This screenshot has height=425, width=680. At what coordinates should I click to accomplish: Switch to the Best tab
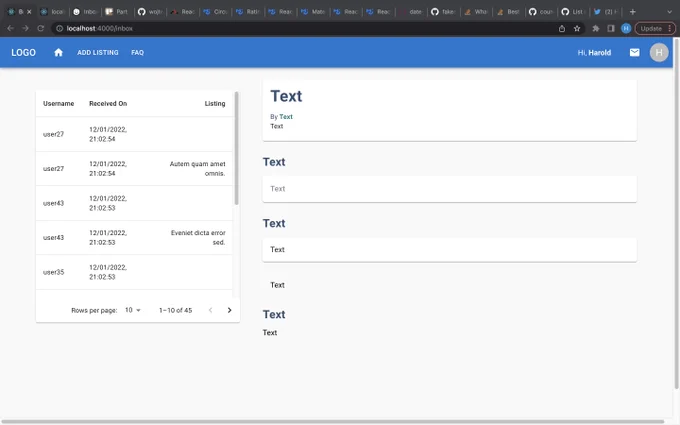tap(509, 12)
